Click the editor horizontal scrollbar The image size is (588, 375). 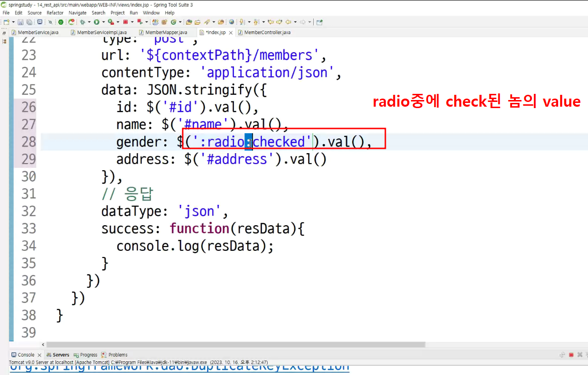236,345
